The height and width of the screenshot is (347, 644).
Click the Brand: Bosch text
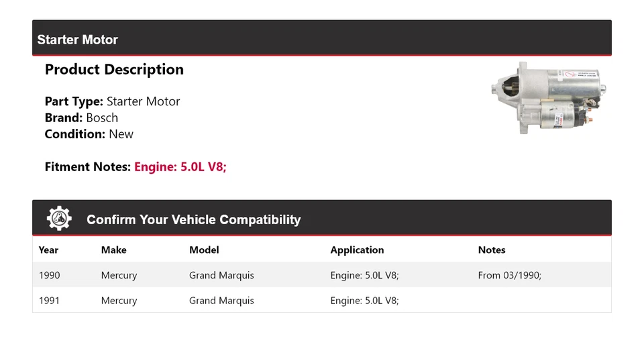tap(81, 118)
